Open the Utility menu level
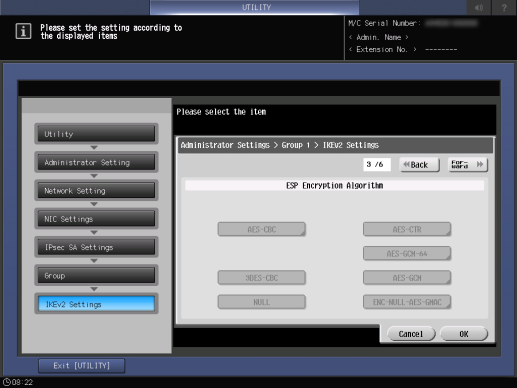The image size is (517, 388). click(96, 134)
